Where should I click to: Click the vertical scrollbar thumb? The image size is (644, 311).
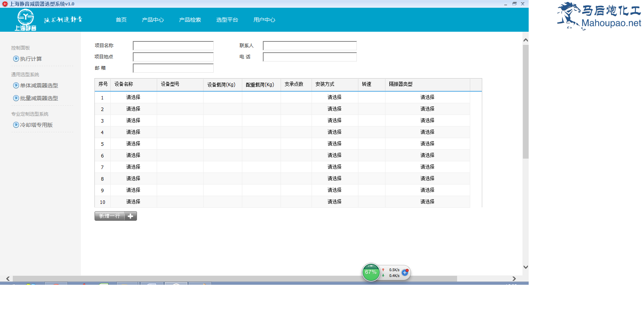526,102
